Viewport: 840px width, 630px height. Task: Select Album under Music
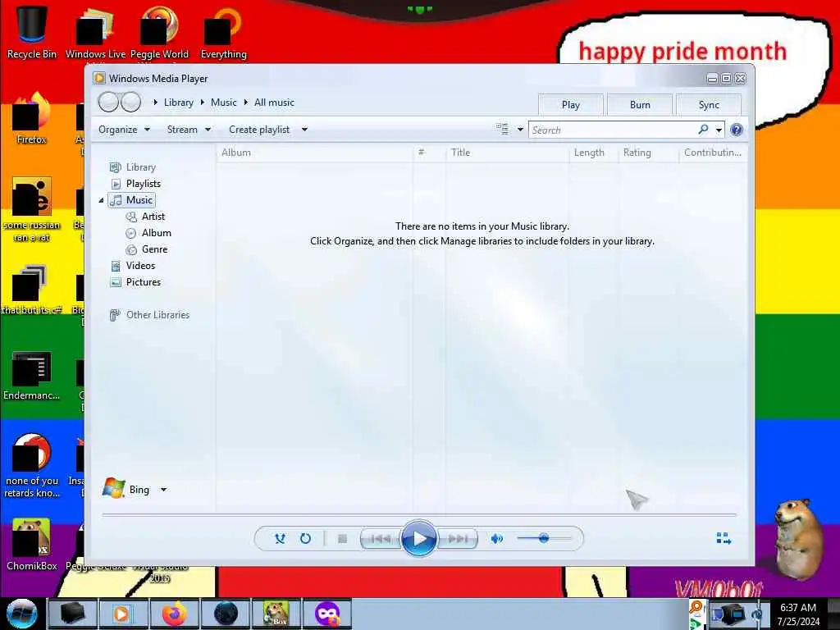tap(148, 233)
